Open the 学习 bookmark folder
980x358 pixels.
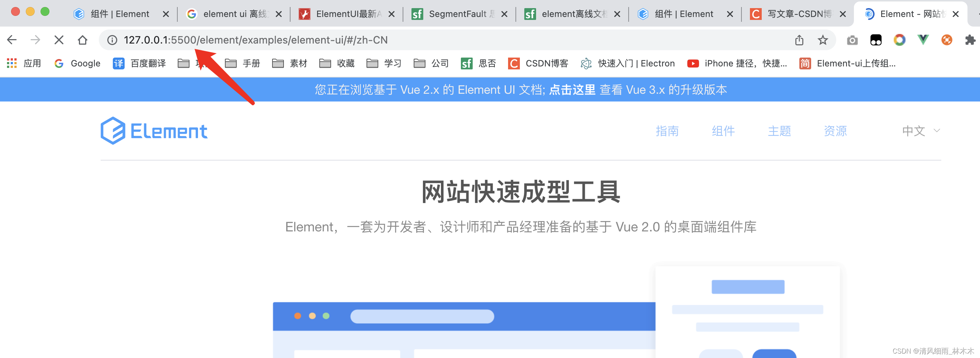pyautogui.click(x=384, y=63)
